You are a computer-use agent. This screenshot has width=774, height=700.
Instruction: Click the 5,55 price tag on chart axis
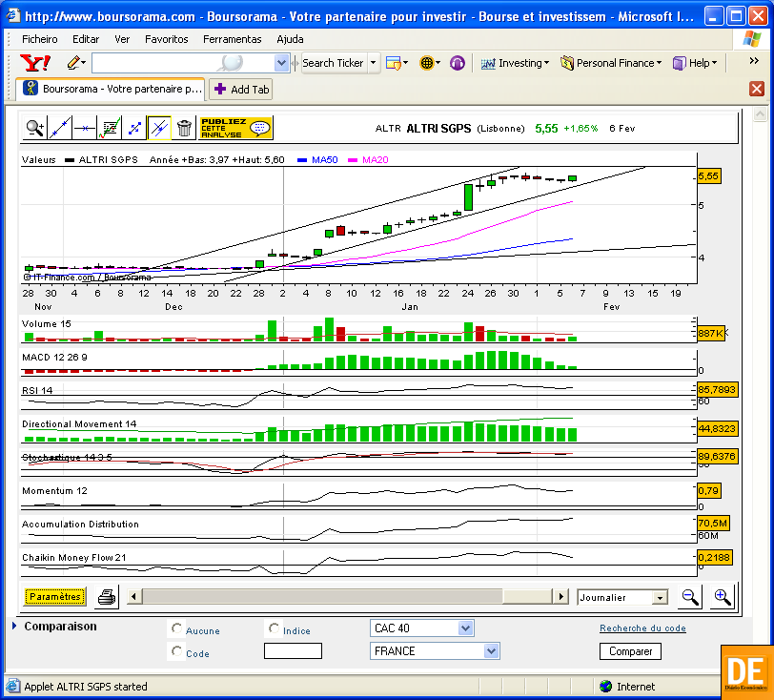[x=709, y=176]
